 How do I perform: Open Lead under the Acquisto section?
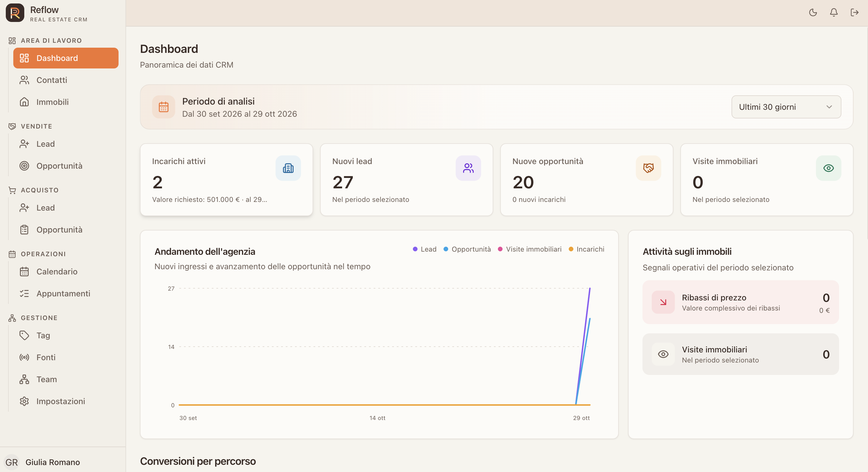tap(66, 208)
